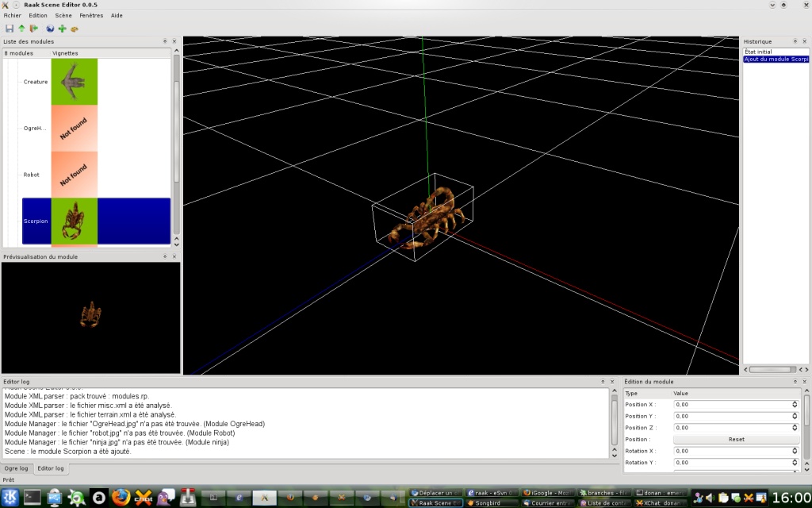The width and height of the screenshot is (812, 508).
Task: Click the 8 modules column header
Action: click(x=26, y=53)
